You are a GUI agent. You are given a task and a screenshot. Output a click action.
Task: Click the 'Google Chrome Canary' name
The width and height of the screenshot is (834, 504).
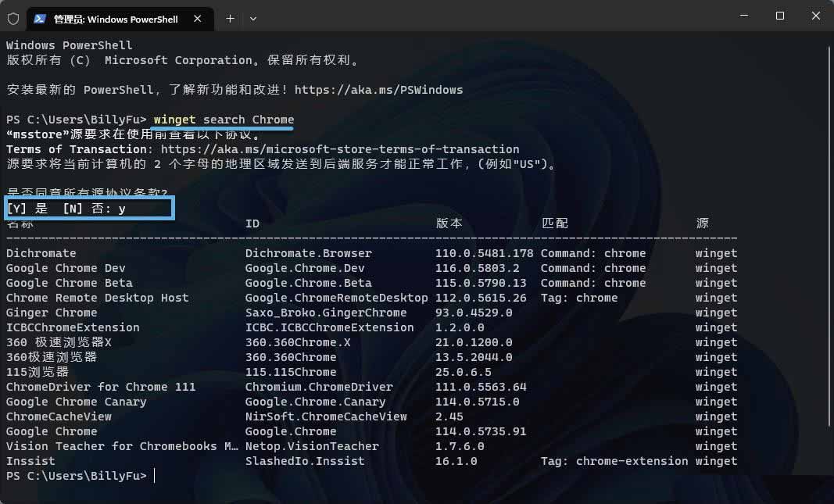76,402
